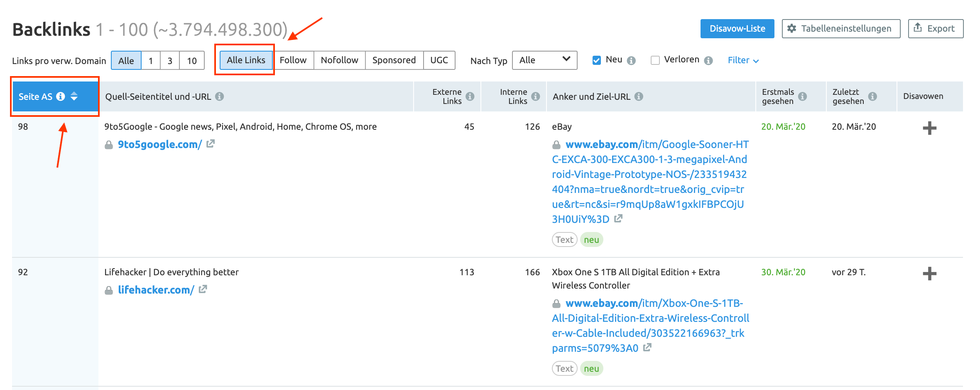
Task: Filter by UGC links
Action: (x=439, y=60)
